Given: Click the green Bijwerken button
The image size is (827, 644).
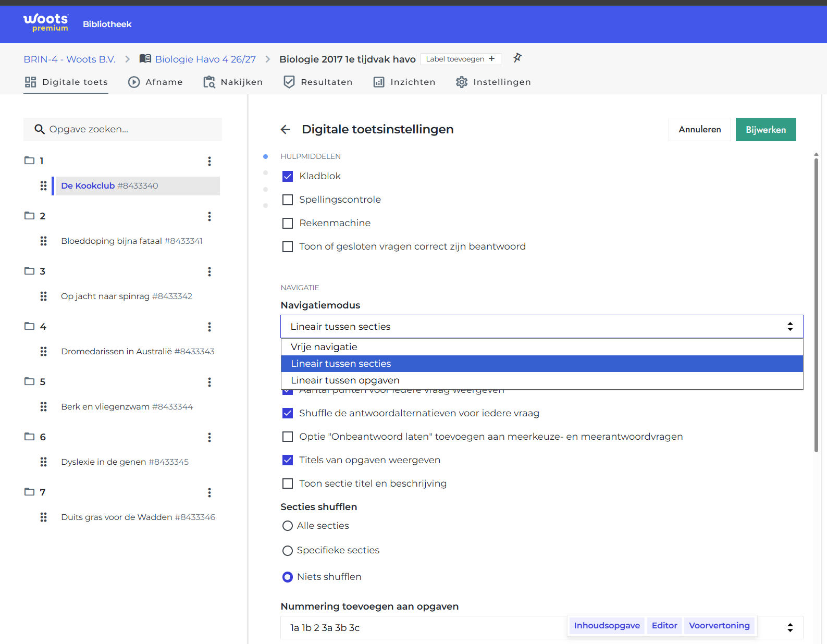Looking at the screenshot, I should tap(766, 129).
